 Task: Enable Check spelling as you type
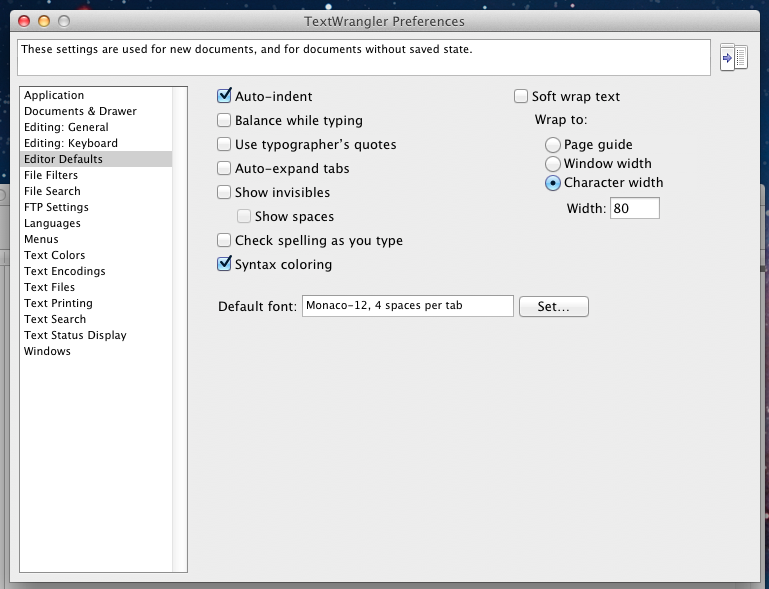click(x=224, y=240)
